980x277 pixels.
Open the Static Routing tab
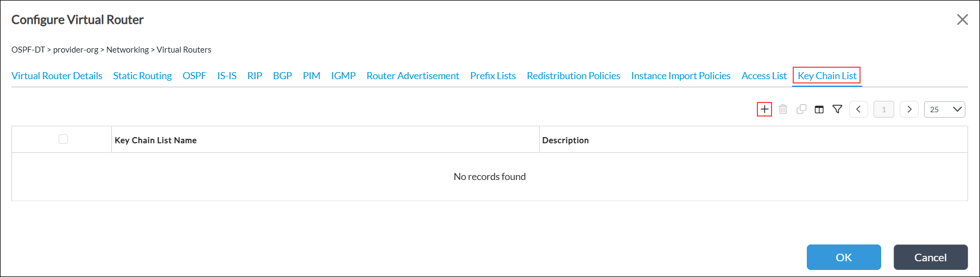(x=142, y=76)
